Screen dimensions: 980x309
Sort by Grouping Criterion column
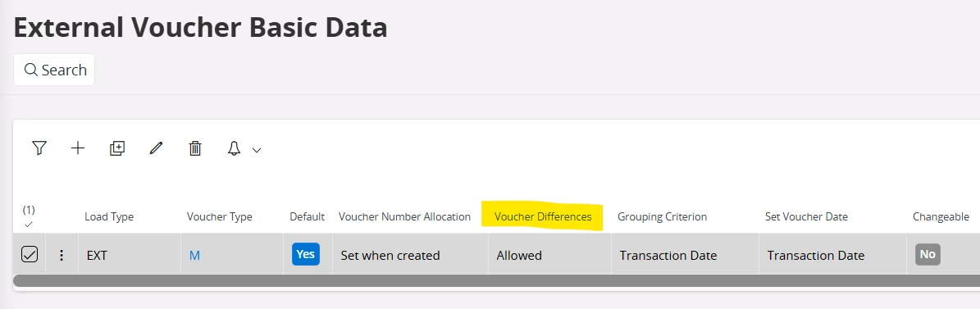point(662,216)
